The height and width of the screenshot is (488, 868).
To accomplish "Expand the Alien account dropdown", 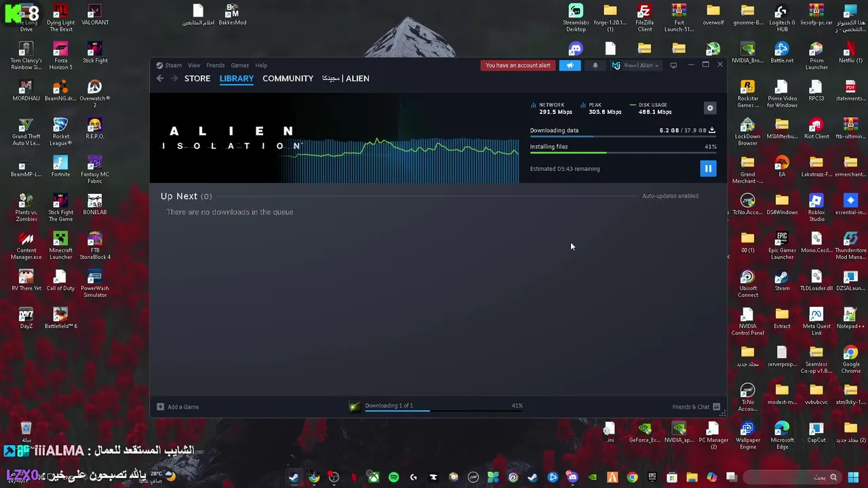I will pos(635,66).
